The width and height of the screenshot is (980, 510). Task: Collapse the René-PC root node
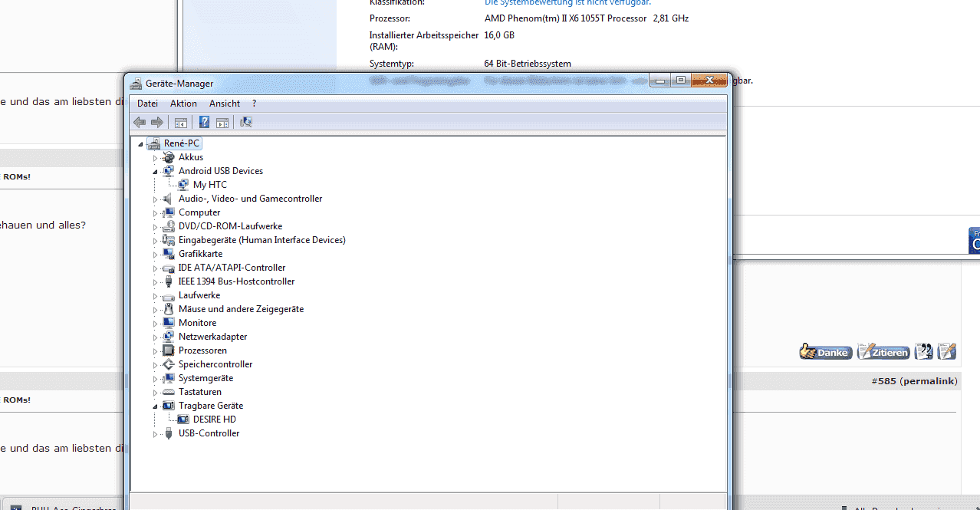(140, 144)
